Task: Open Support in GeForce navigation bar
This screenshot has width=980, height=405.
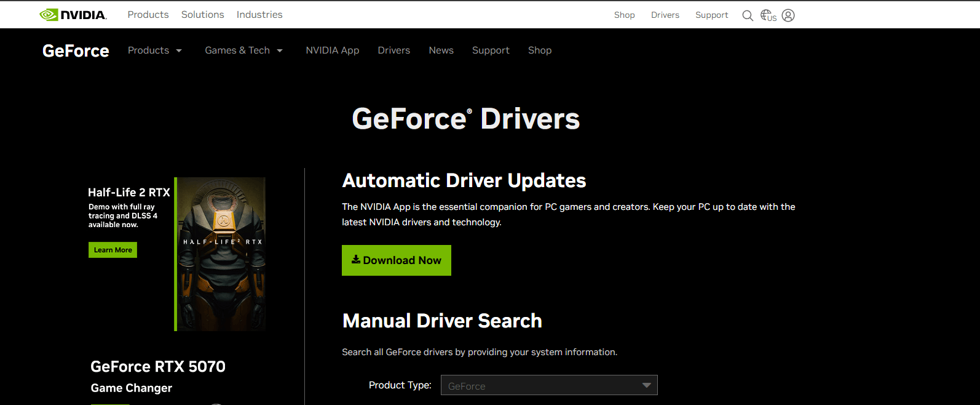Action: pos(491,50)
